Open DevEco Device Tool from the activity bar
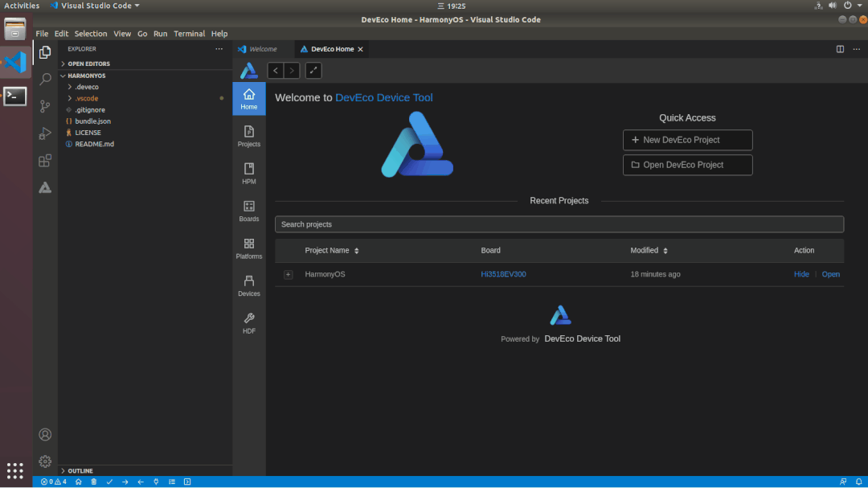This screenshot has width=868, height=488. pos(45,187)
